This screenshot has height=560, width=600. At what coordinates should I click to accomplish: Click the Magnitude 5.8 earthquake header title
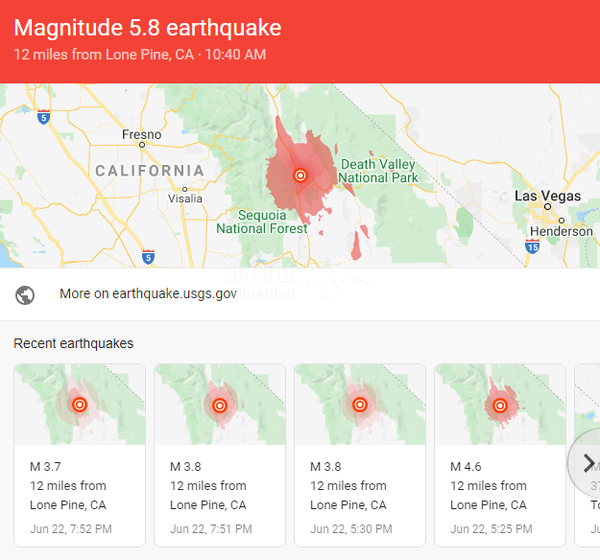(148, 28)
